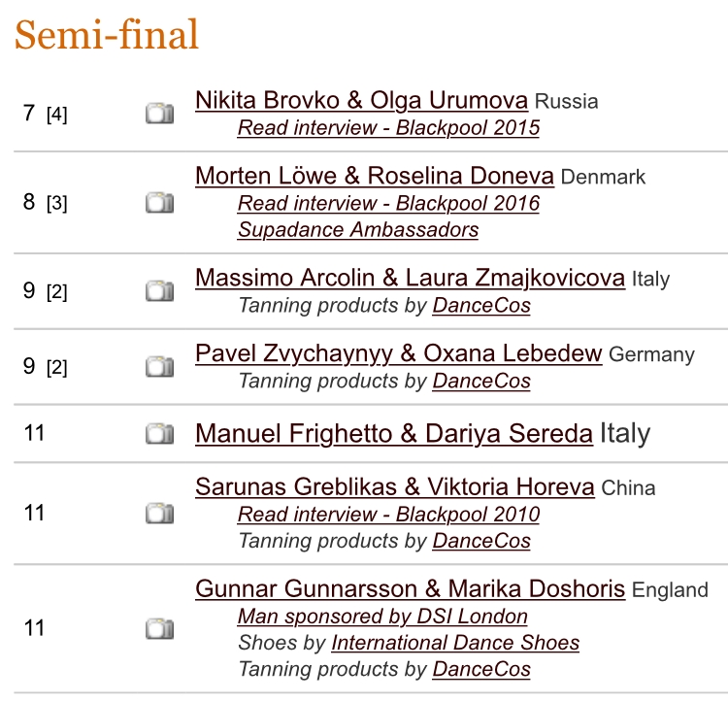Open photo icon for Morten Löwe couple
Viewport: 728px width, 701px height.
pyautogui.click(x=160, y=203)
